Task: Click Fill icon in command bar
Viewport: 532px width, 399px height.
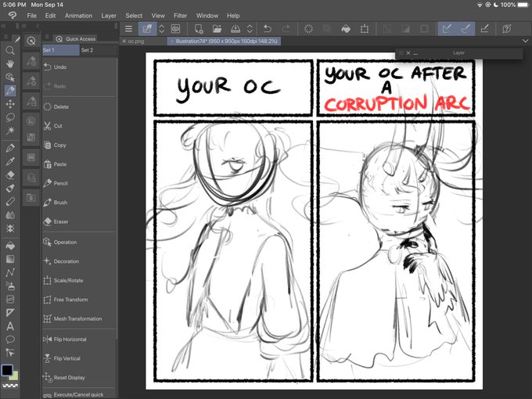Action: click(346, 29)
